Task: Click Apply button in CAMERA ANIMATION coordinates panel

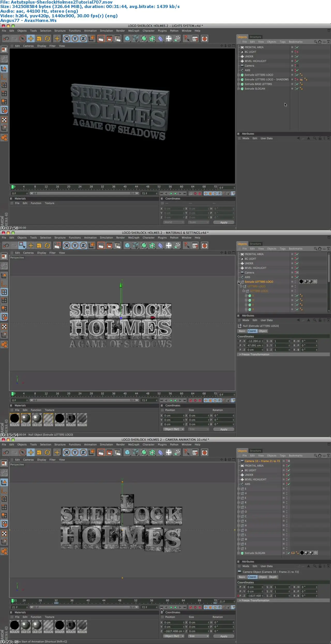Action: pos(224,636)
